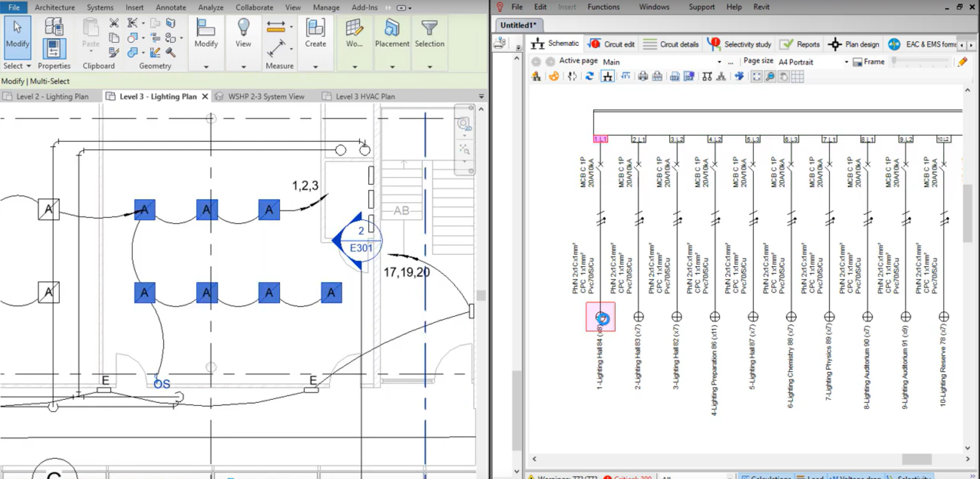Click the Match Type Properties paintbrush icon
The image size is (980, 479).
tap(114, 52)
